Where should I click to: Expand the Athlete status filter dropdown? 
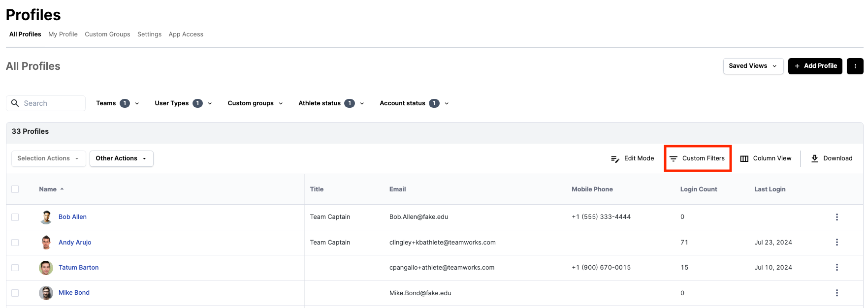click(x=331, y=103)
